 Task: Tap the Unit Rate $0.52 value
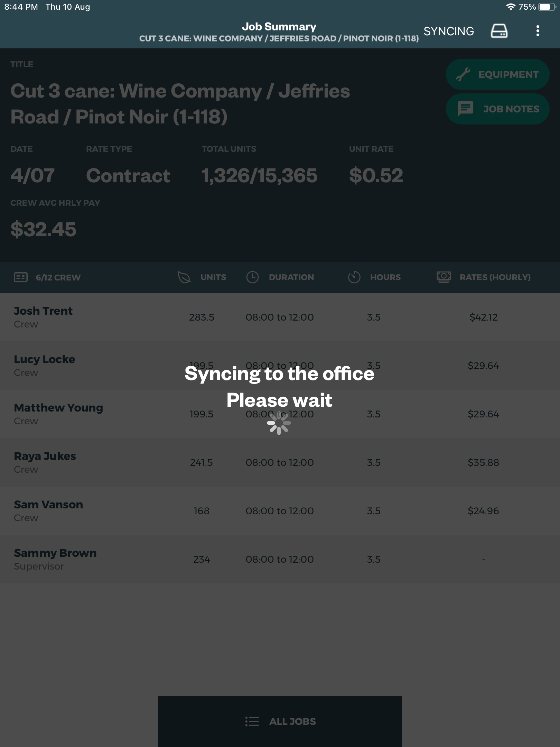376,175
